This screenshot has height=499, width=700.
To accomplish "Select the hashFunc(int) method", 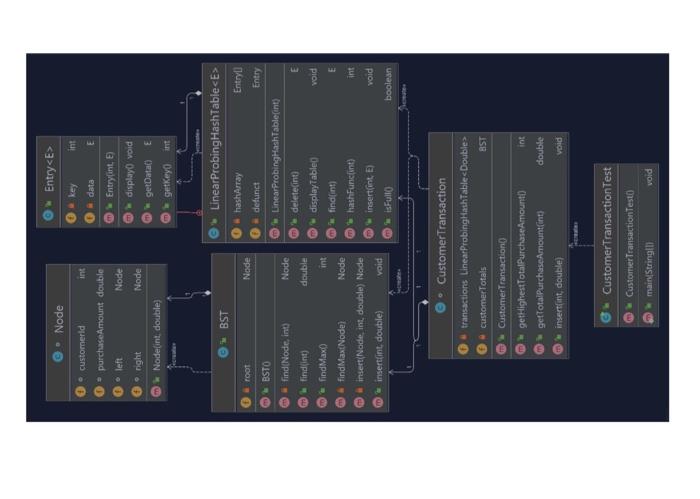I will point(350,186).
